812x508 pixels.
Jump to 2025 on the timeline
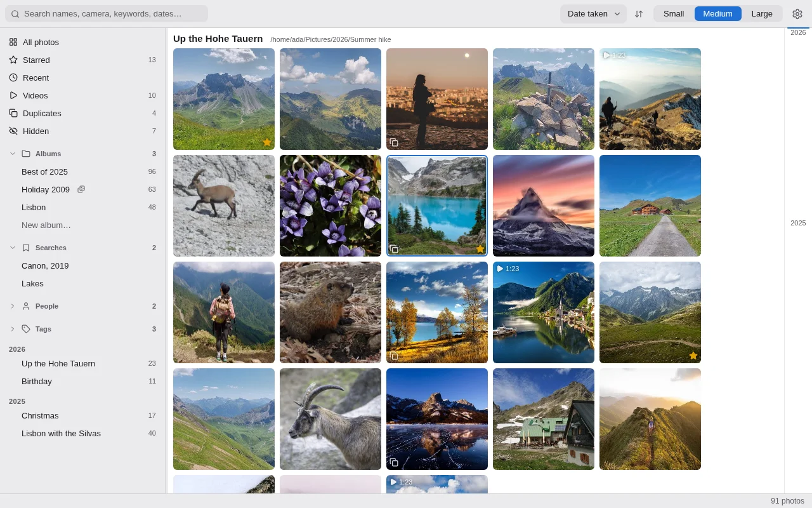point(798,223)
